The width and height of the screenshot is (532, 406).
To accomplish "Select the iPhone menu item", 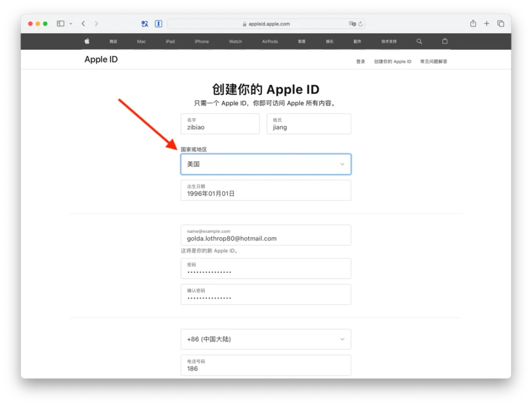I will tap(201, 41).
